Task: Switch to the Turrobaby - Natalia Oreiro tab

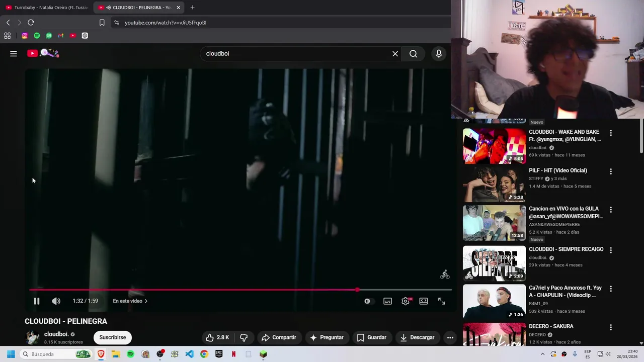Action: click(x=47, y=8)
